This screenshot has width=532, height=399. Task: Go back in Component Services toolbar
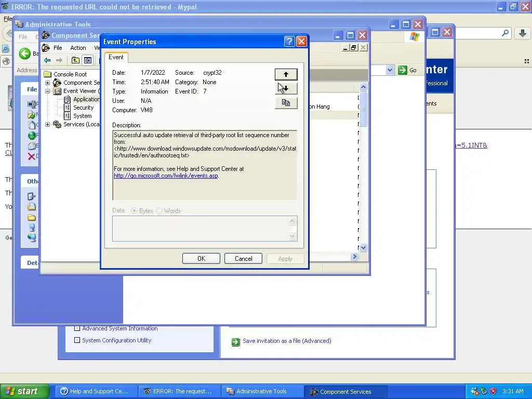[x=47, y=60]
